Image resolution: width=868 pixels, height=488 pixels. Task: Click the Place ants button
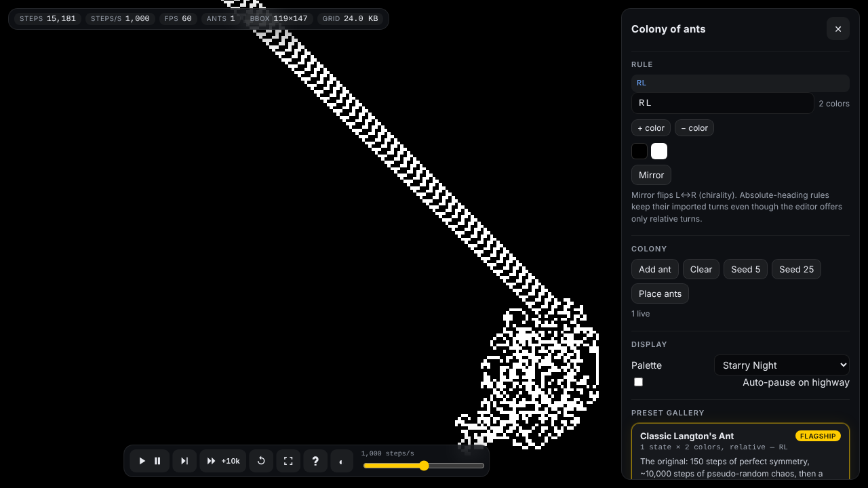coord(660,293)
